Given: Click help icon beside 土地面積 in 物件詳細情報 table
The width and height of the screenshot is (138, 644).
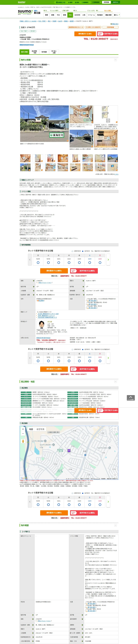Looking at the screenshot, I should [x=34, y=291].
